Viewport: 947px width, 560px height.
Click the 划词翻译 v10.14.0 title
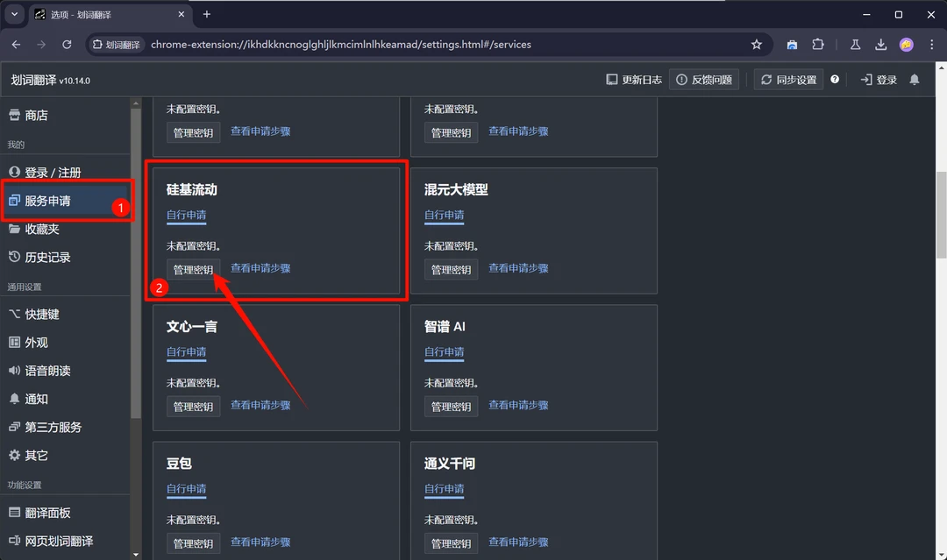(51, 80)
